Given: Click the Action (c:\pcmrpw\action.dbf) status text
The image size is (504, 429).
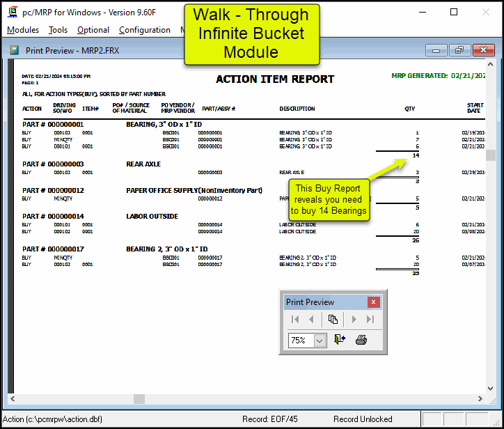Looking at the screenshot, I should tap(52, 419).
